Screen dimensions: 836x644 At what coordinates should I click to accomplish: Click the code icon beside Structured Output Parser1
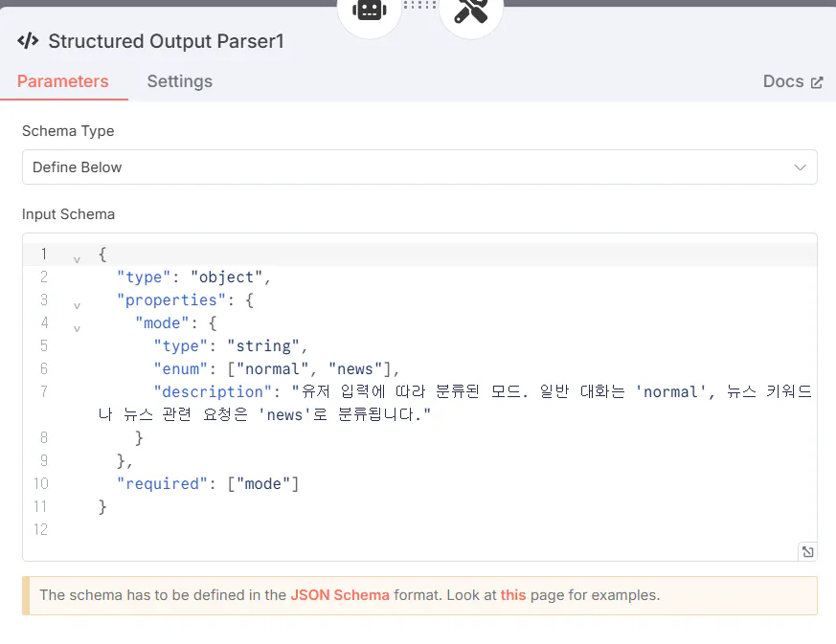(28, 41)
